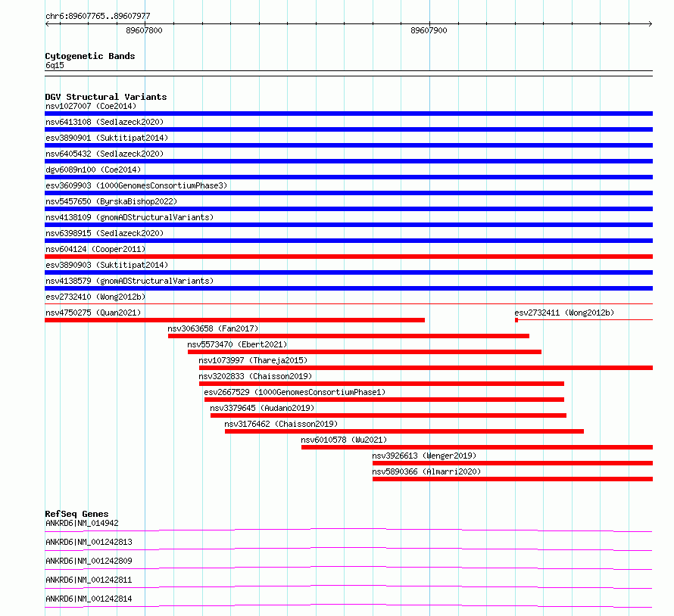Screen dimensions: 674x616
Task: Click nsv6010578 (Wu2021) variant label
Action: (344, 440)
